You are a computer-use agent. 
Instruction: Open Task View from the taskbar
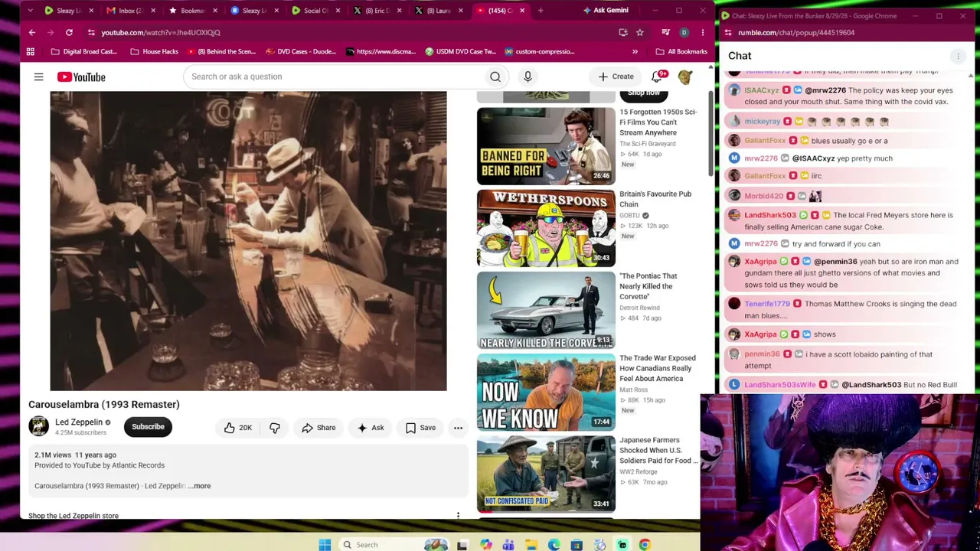point(462,545)
